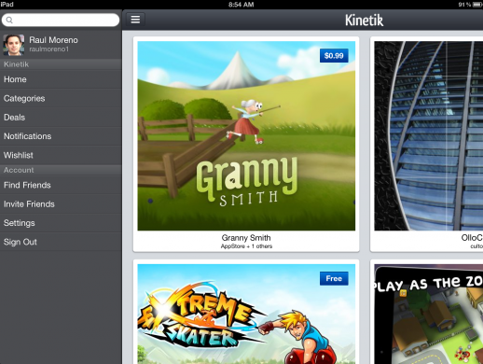Viewport: 483px width, 364px height.
Task: Click the Account section header
Action: click(60, 170)
